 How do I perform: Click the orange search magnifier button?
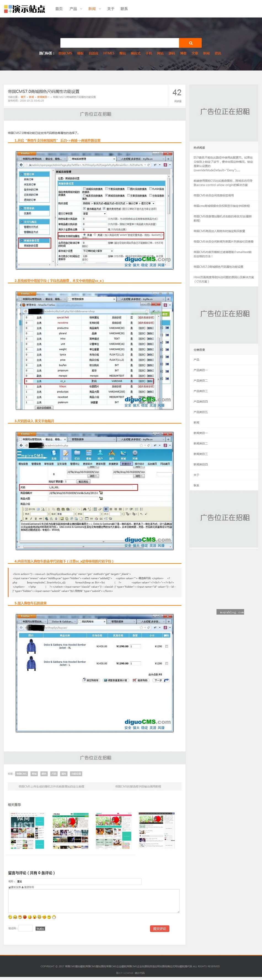(190, 43)
